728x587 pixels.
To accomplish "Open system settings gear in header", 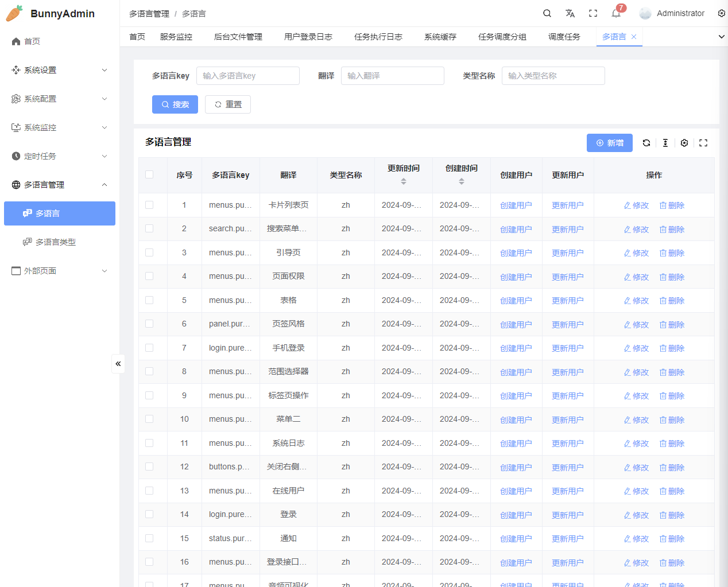I will click(722, 13).
